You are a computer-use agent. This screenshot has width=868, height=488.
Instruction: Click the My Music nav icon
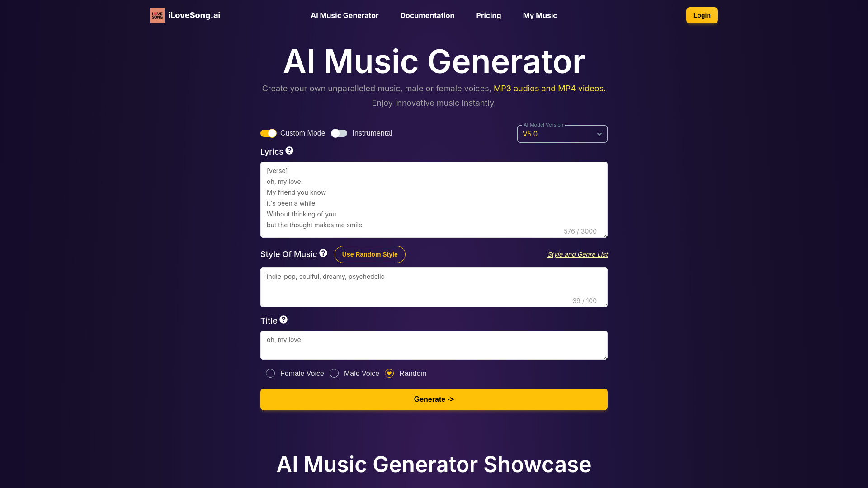pyautogui.click(x=539, y=15)
